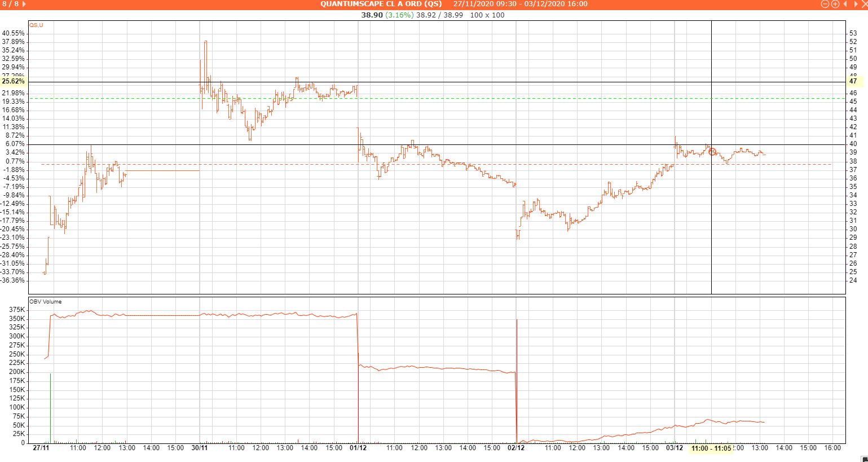The image size is (868, 462).
Task: Click the 30/11 date on time axis
Action: (200, 448)
